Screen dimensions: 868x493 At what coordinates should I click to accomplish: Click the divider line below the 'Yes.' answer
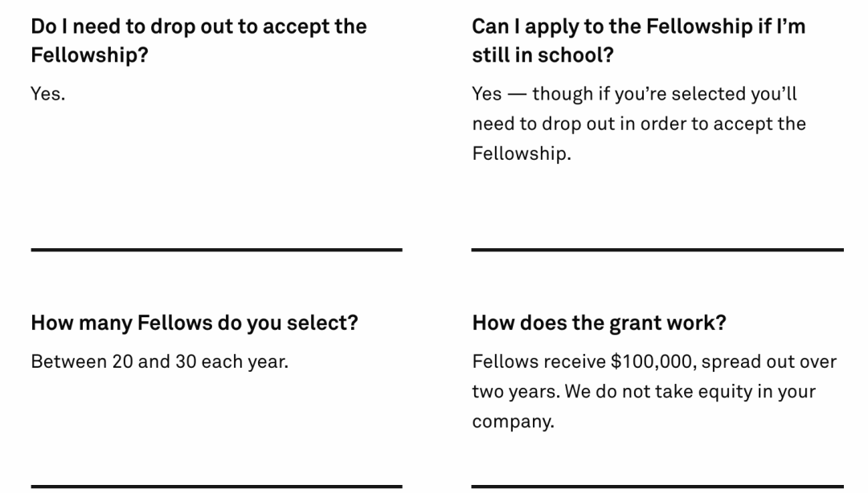coord(216,250)
